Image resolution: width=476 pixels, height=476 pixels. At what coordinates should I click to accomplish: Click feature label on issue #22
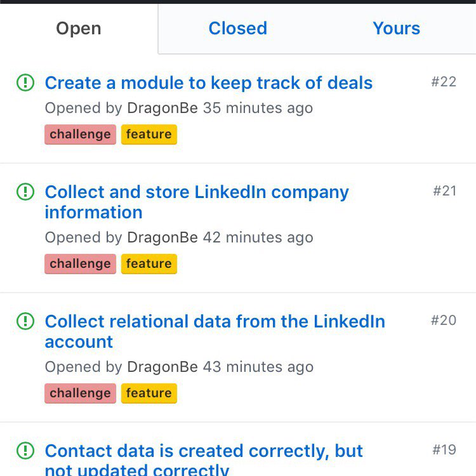coord(149,135)
